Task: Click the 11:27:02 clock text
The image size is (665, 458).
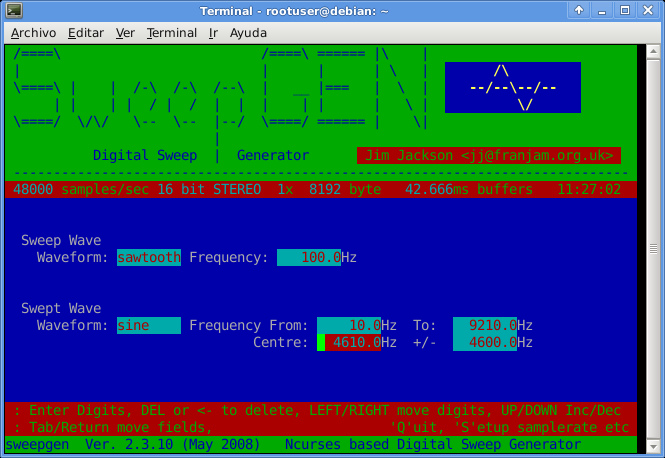Action: [589, 189]
